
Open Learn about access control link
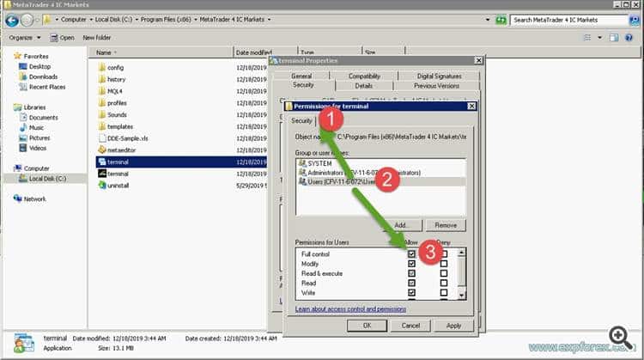pyautogui.click(x=350, y=308)
